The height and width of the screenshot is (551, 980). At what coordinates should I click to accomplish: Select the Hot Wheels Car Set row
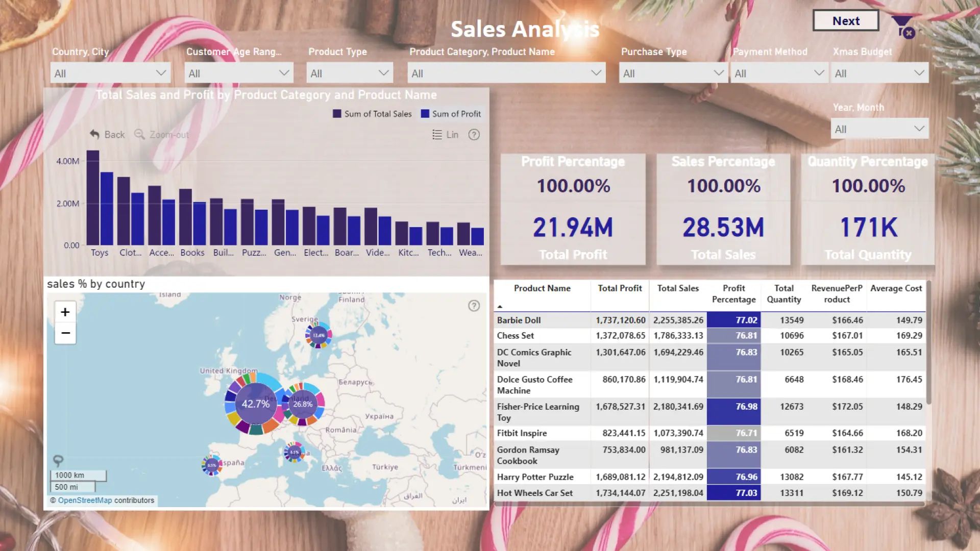[709, 493]
